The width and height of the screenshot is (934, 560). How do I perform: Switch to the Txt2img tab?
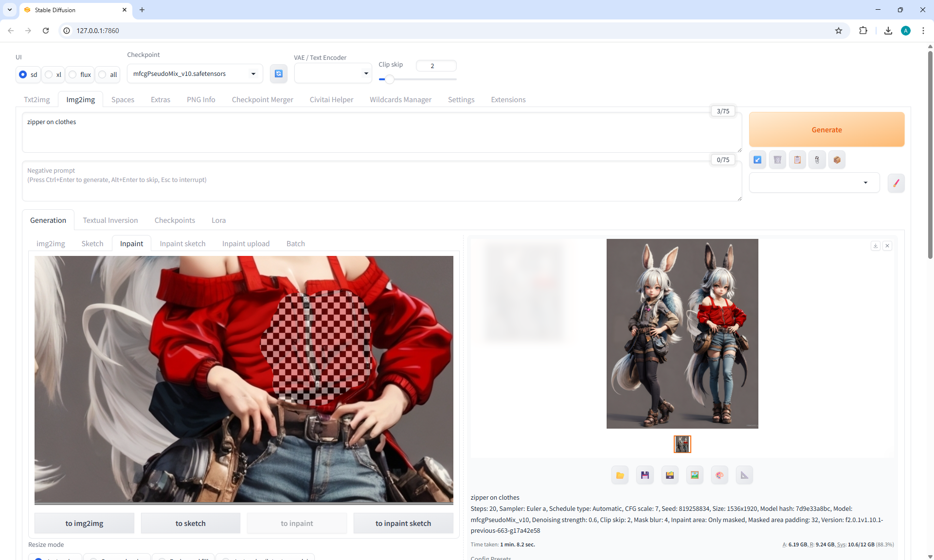click(37, 99)
